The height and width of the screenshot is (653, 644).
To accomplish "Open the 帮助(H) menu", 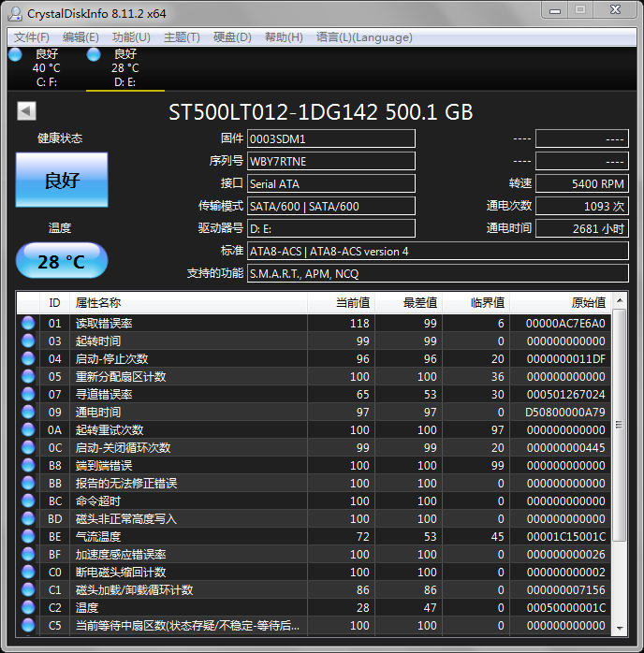I will pos(284,37).
